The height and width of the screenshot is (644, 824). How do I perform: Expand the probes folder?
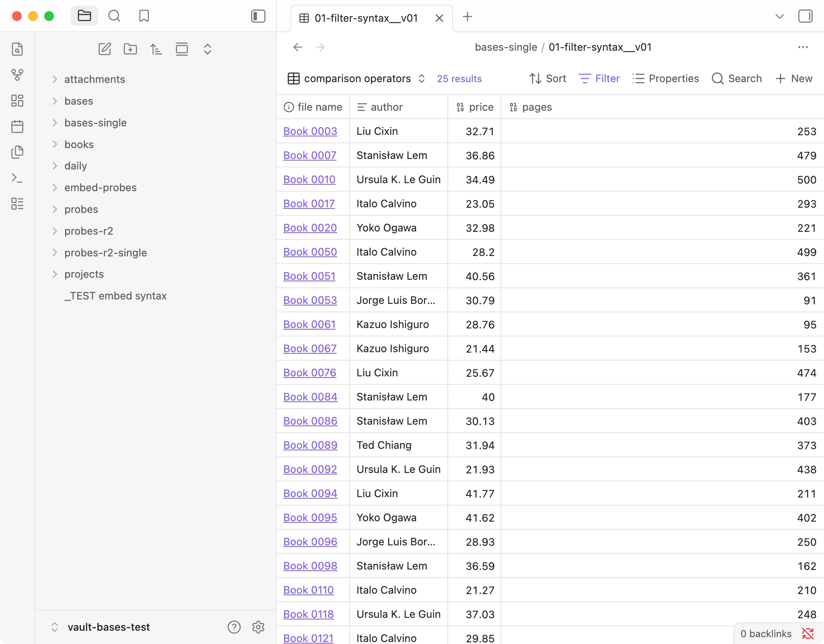click(x=81, y=209)
